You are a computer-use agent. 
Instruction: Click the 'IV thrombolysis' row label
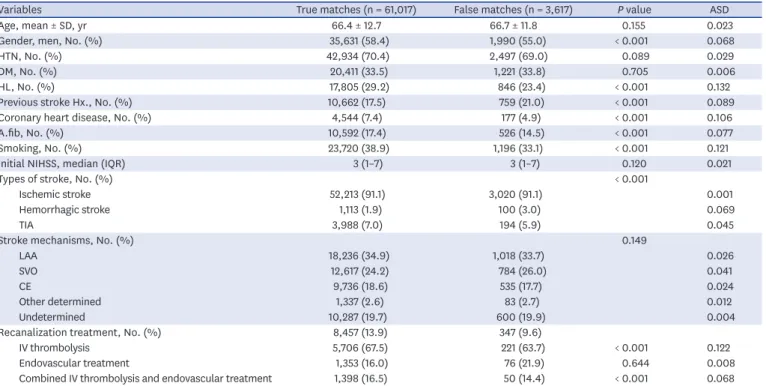click(x=54, y=348)
